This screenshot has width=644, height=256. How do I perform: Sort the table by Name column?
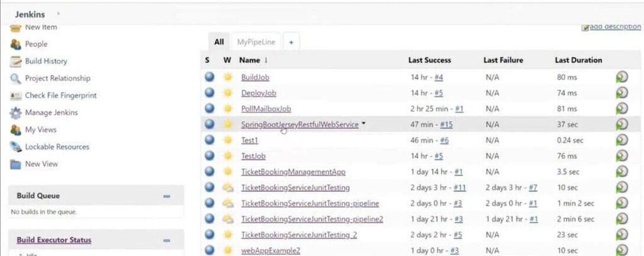tap(250, 60)
